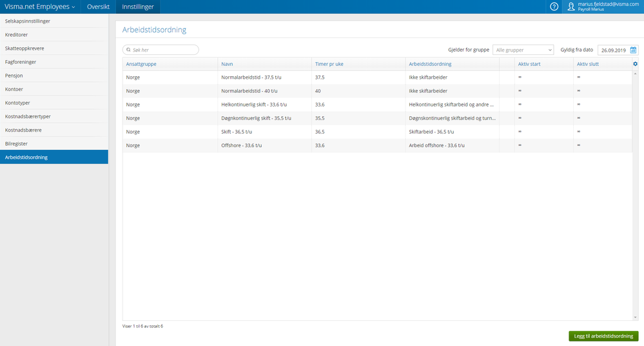
Task: Open the calendar date picker icon
Action: (633, 50)
